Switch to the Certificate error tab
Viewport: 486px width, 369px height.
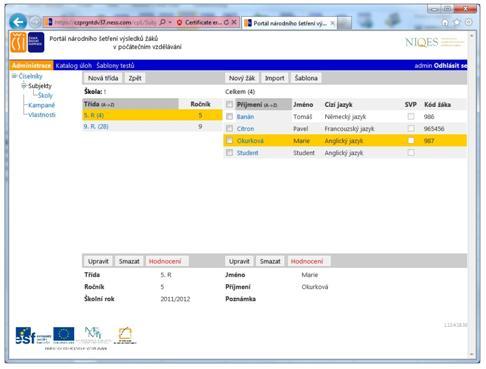pos(202,22)
